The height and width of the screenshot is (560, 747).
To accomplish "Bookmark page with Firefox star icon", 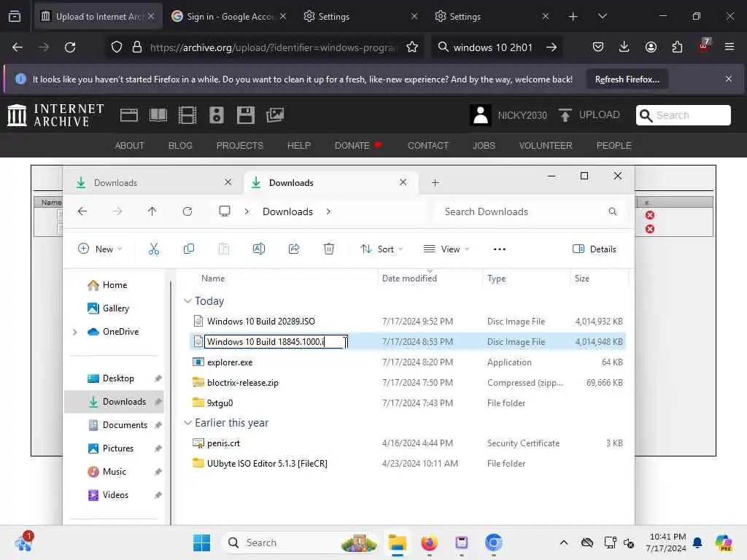I will (x=412, y=47).
